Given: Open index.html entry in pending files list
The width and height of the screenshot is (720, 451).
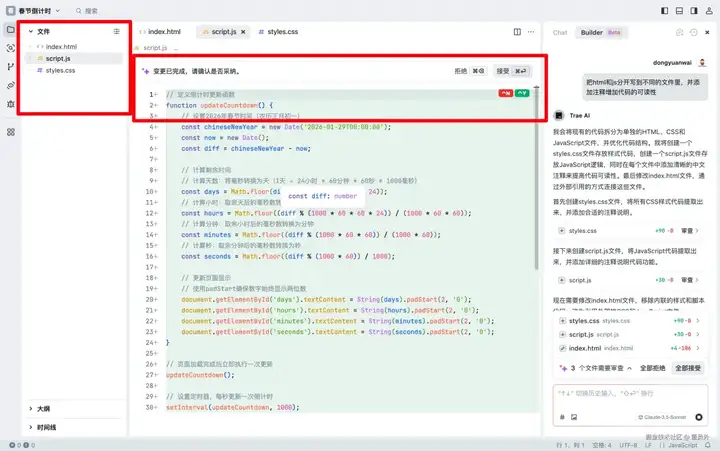Looking at the screenshot, I should tap(629, 348).
